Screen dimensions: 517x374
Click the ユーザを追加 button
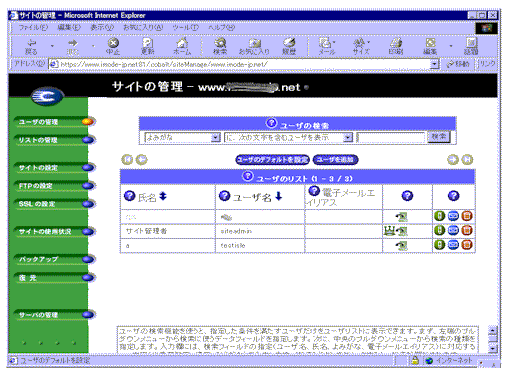coord(335,160)
